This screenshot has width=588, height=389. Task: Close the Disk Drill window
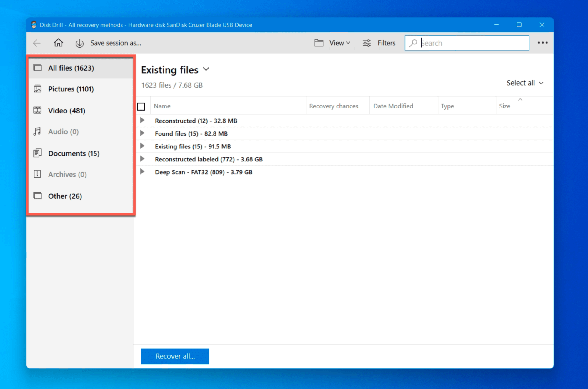point(542,25)
